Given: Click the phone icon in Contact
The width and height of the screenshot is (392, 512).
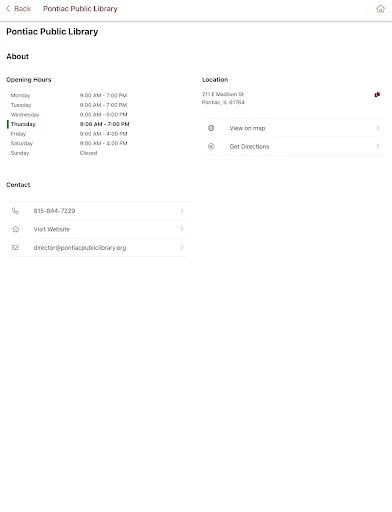Looking at the screenshot, I should (15, 211).
